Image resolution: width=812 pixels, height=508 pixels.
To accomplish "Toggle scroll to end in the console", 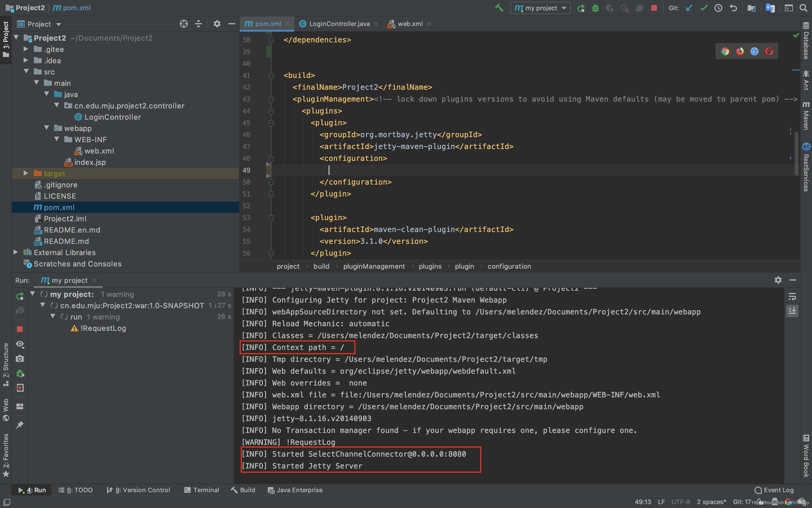I will click(x=792, y=311).
